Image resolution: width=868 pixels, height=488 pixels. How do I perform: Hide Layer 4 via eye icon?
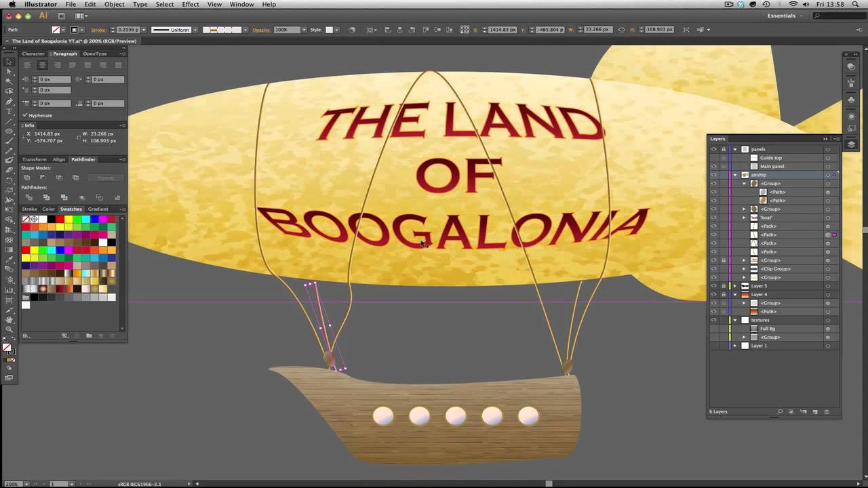pos(713,294)
